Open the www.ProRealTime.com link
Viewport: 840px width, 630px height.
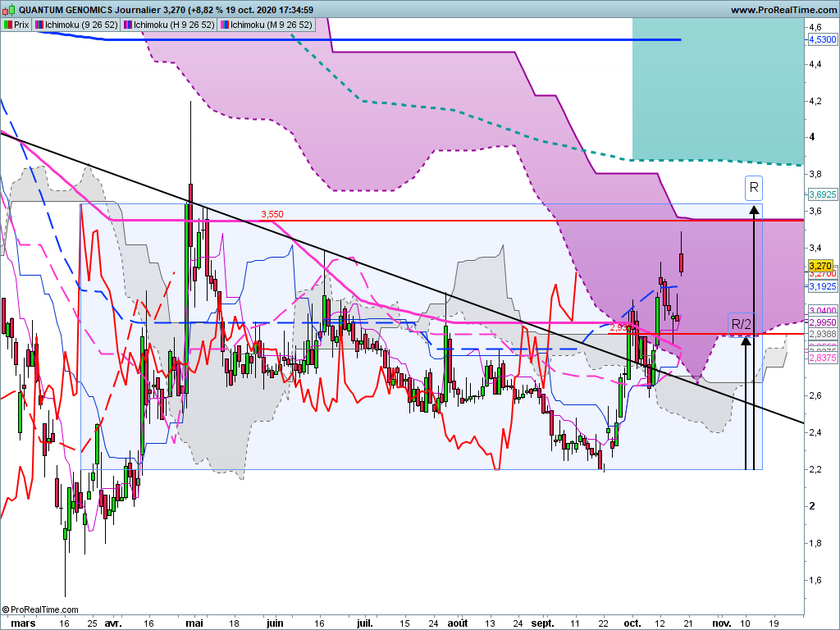tap(783, 10)
